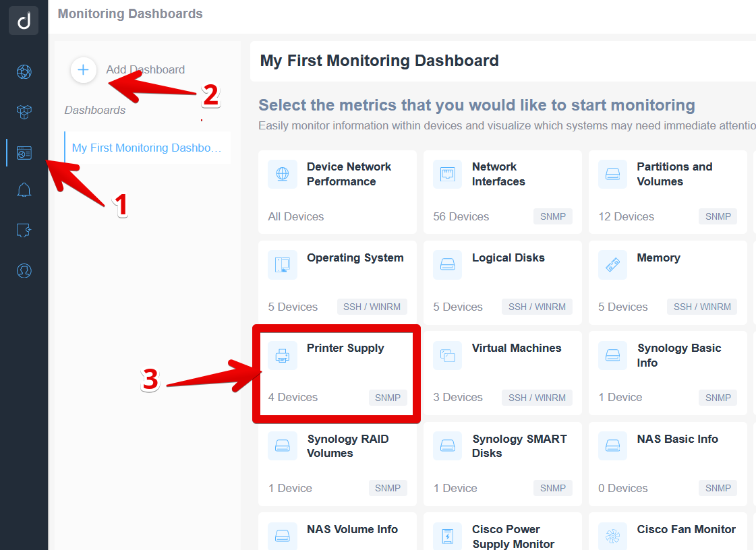The height and width of the screenshot is (550, 756).
Task: Select the Logical Disks metric card
Action: (x=502, y=282)
